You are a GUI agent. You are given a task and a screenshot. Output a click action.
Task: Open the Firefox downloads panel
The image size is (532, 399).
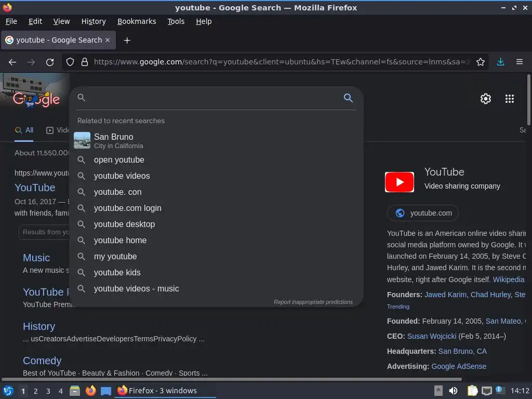(500, 62)
